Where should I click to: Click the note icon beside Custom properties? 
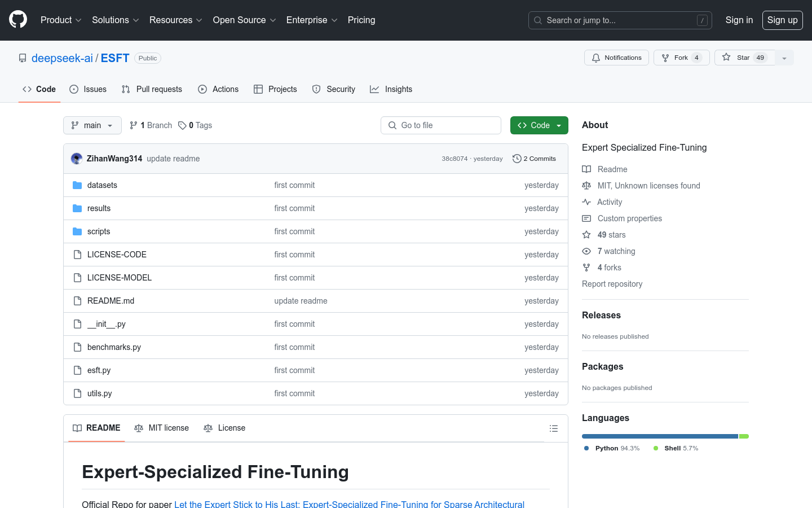pos(586,218)
